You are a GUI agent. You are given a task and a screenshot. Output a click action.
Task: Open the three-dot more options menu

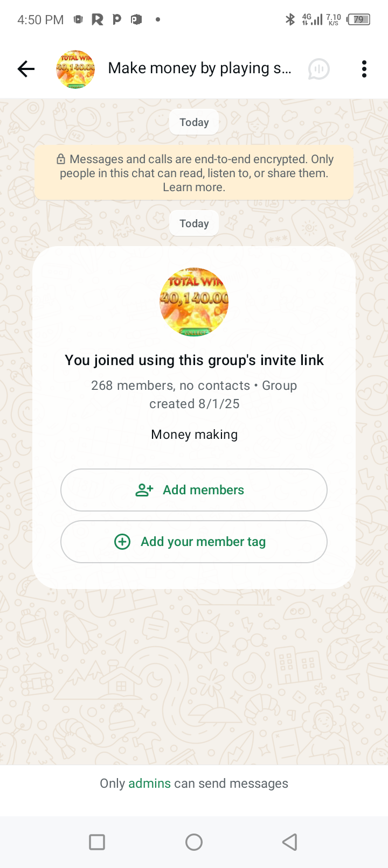(x=364, y=69)
